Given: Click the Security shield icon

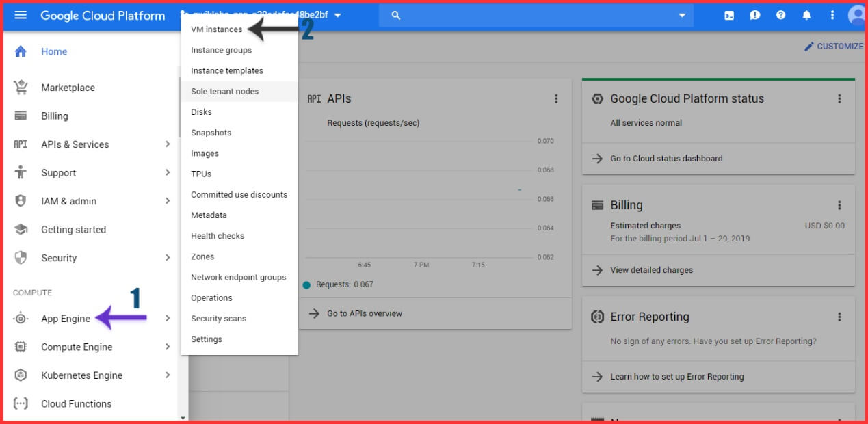Looking at the screenshot, I should tap(21, 258).
